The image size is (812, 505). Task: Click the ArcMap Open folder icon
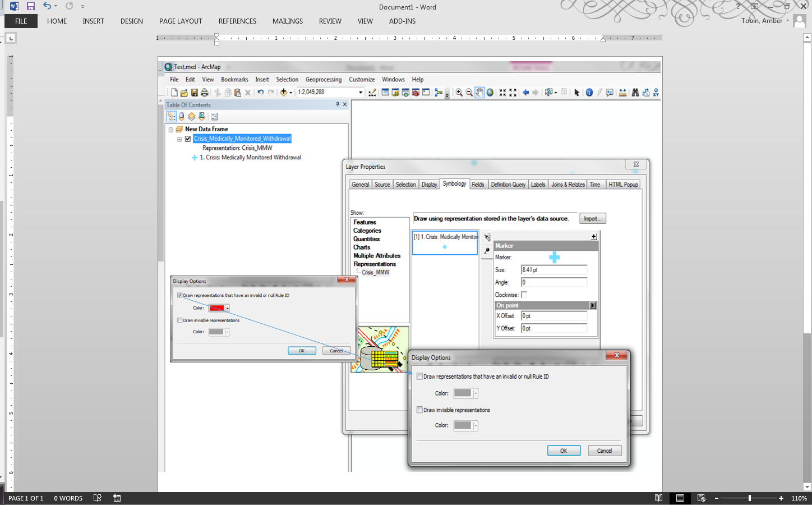[184, 93]
